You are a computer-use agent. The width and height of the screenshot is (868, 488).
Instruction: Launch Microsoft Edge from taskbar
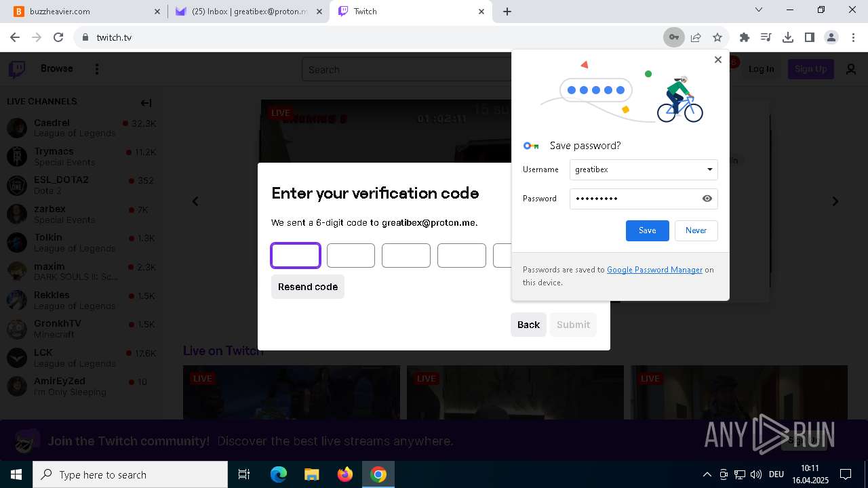tap(279, 474)
